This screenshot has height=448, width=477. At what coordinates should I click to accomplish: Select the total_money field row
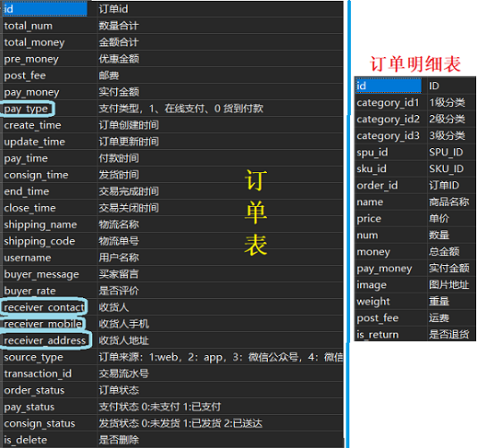[x=173, y=42]
